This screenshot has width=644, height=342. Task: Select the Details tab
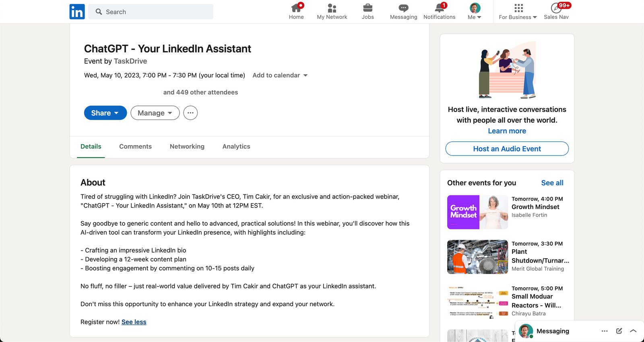pyautogui.click(x=91, y=147)
